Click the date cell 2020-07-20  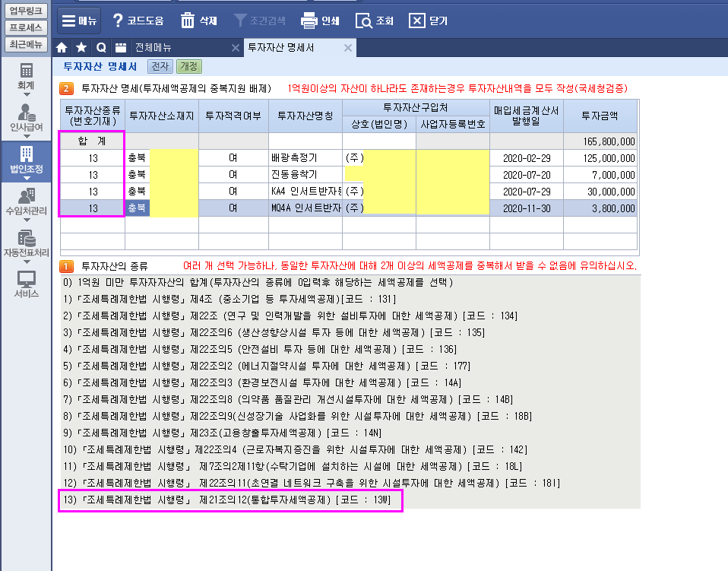(x=527, y=175)
